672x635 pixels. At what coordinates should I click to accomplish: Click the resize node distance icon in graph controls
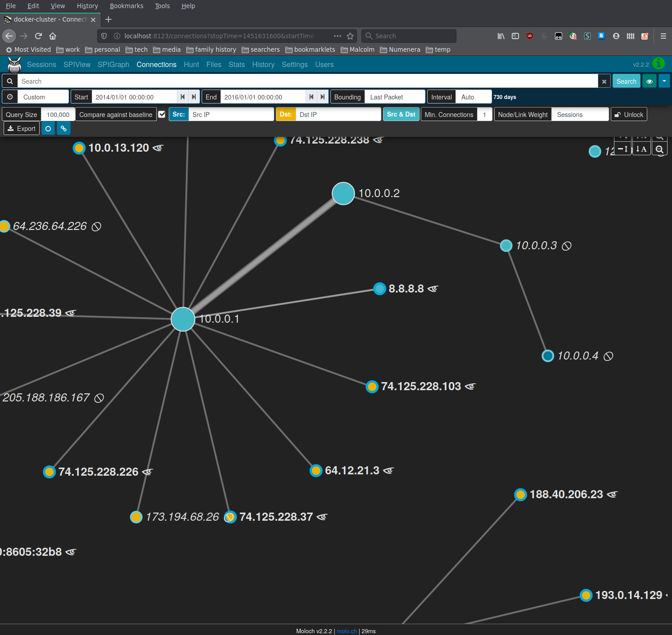point(622,149)
